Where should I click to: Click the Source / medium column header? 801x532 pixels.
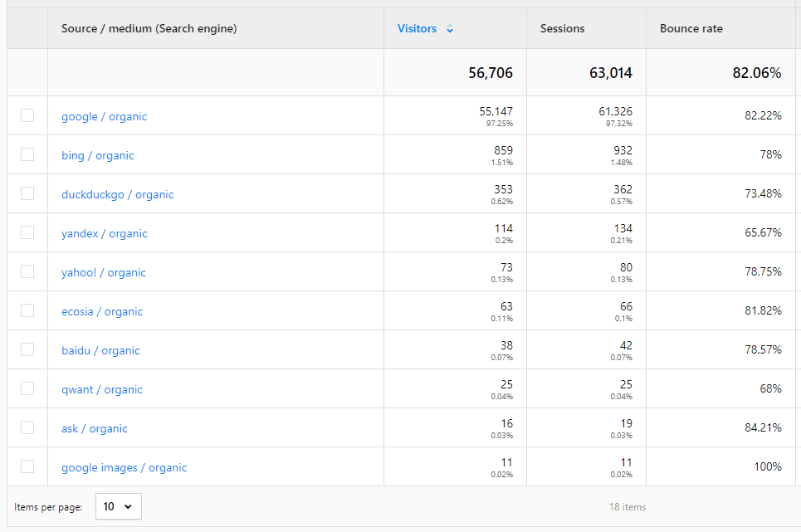(x=149, y=29)
